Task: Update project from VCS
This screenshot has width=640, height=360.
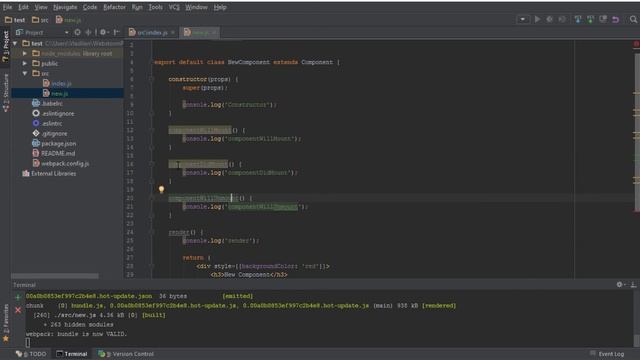Action: tap(578, 19)
